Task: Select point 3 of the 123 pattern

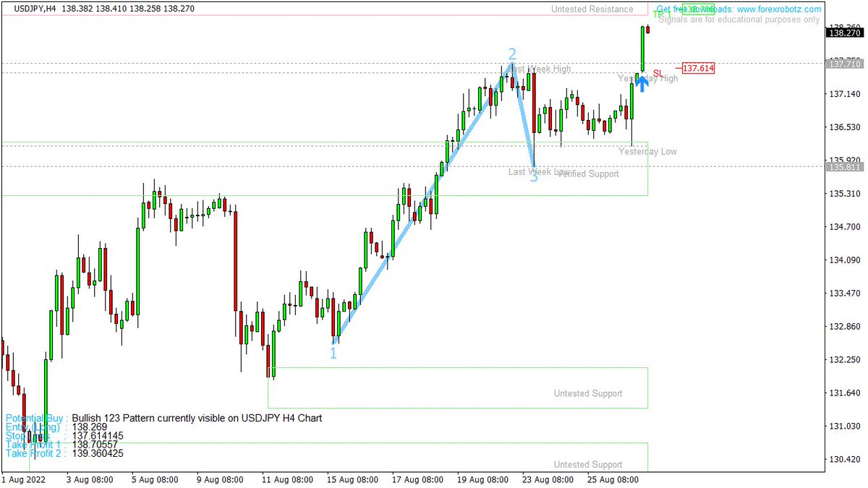Action: pos(535,179)
